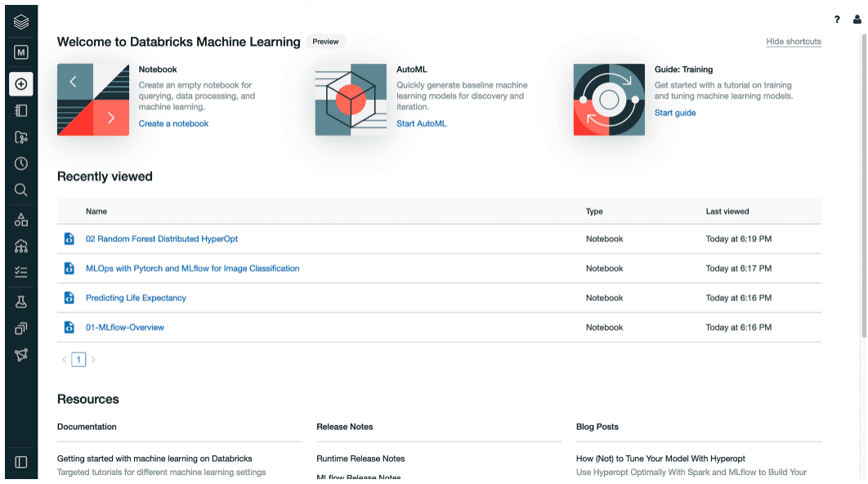The image size is (868, 484).
Task: Click the help question mark icon
Action: click(837, 20)
